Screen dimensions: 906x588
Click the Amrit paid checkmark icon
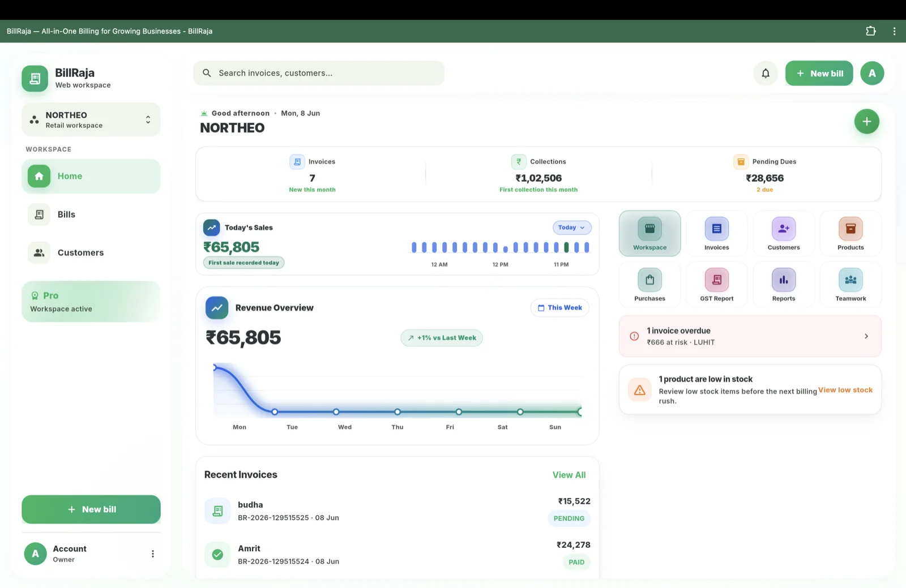point(217,555)
